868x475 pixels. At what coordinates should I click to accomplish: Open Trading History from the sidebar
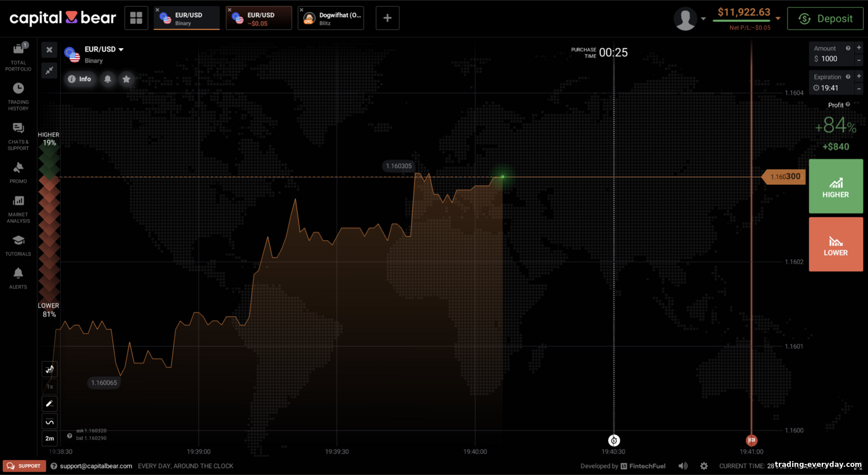click(x=18, y=96)
